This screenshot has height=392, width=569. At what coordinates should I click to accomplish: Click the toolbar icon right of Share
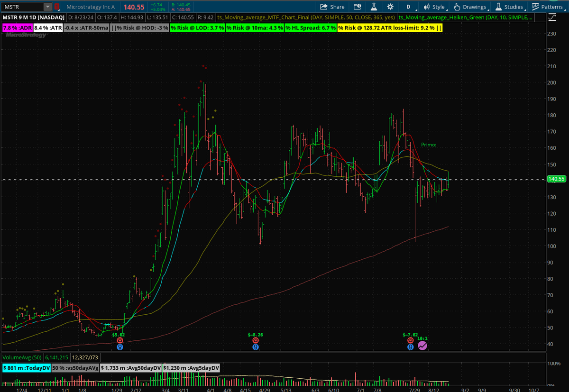[358, 7]
